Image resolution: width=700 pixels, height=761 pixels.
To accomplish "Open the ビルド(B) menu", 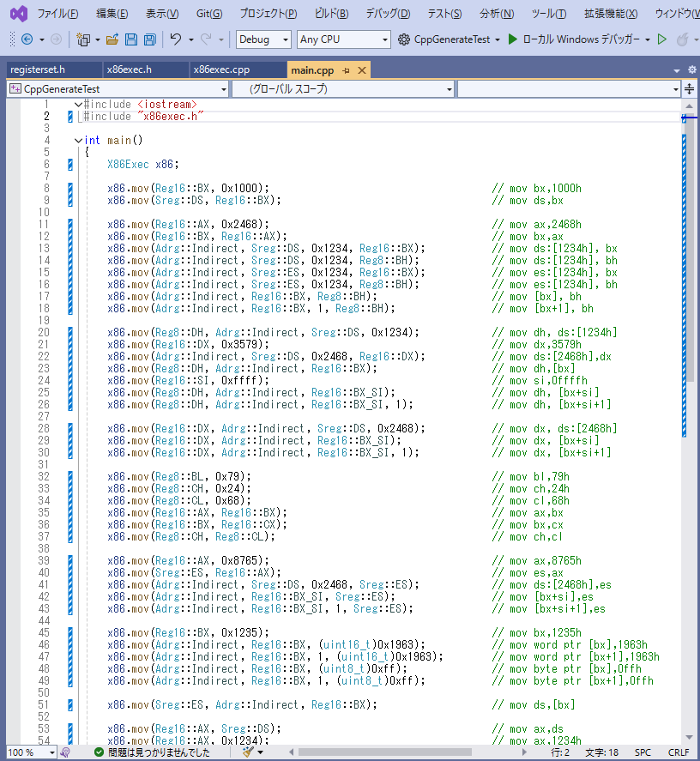I will click(331, 14).
